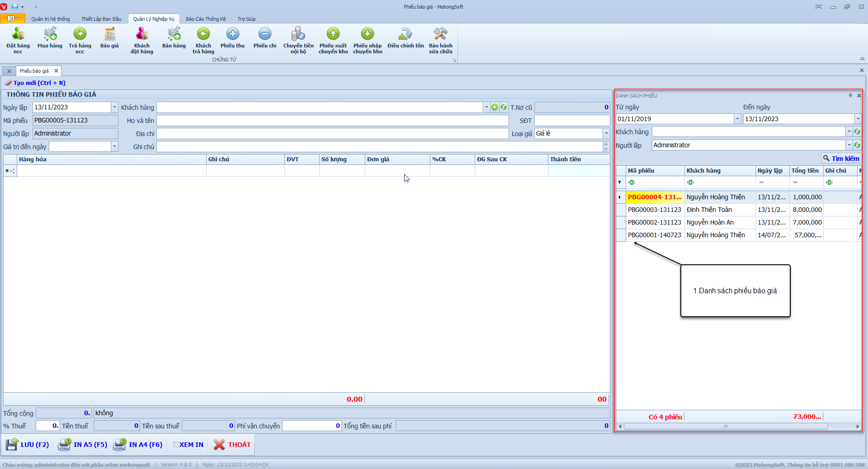Select voucher row PBG00003-131123
The width and height of the screenshot is (868, 469).
654,210
